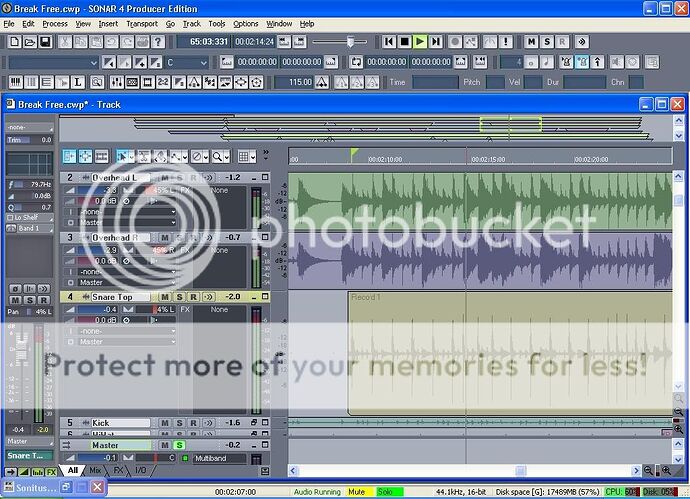Select the Select tool in track toolbar
The width and height of the screenshot is (690, 499).
tap(122, 157)
